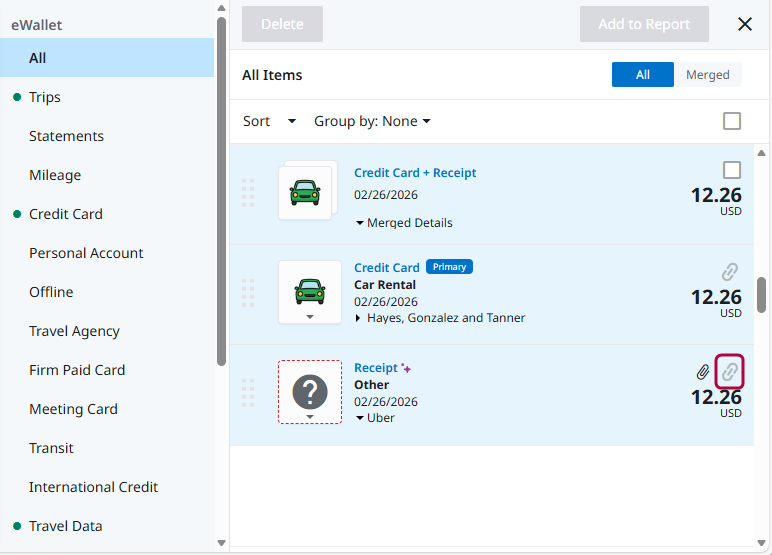Image resolution: width=772 pixels, height=555 pixels.
Task: Click the question mark receipt thumbnail
Action: pyautogui.click(x=310, y=391)
